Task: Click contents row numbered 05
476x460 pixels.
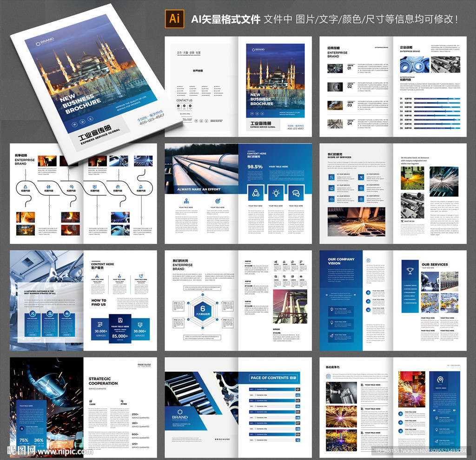Action: (x=274, y=412)
